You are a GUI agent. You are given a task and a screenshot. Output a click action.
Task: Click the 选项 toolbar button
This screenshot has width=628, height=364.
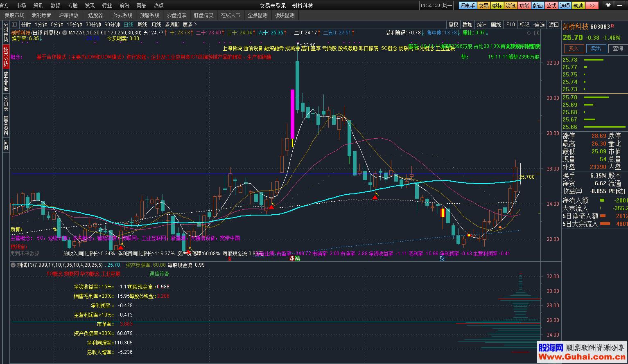point(565,6)
